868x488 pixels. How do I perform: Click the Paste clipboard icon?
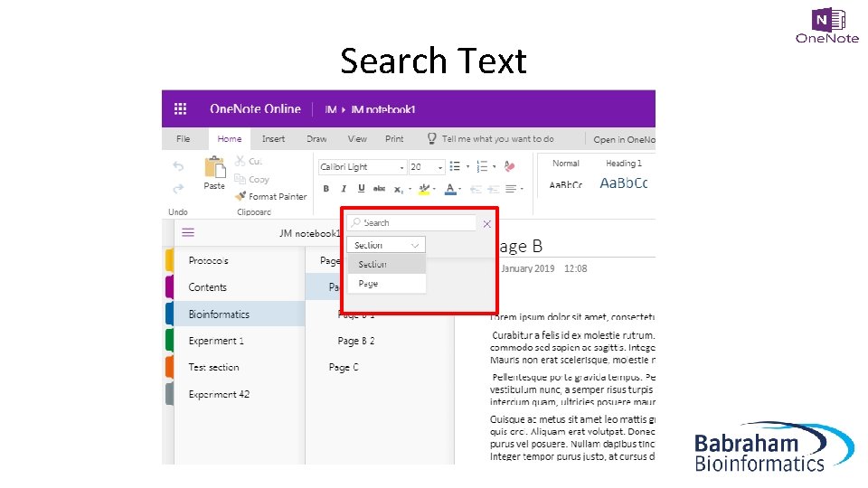215,168
